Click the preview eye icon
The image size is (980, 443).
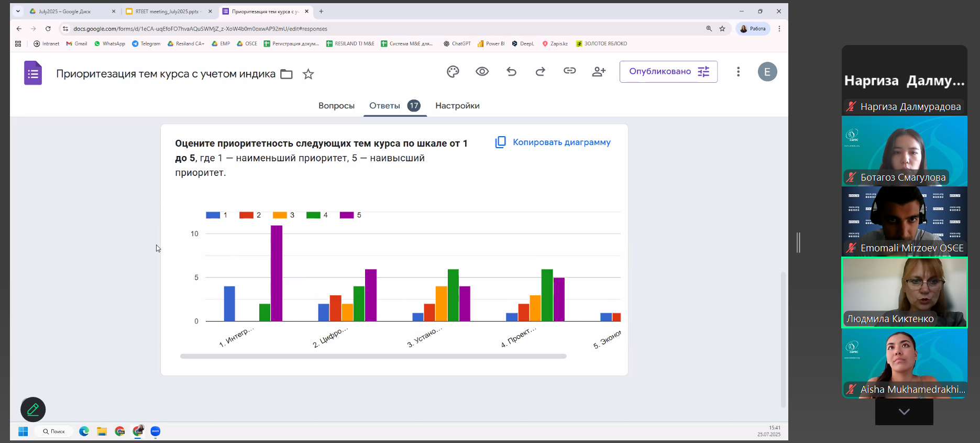coord(482,72)
